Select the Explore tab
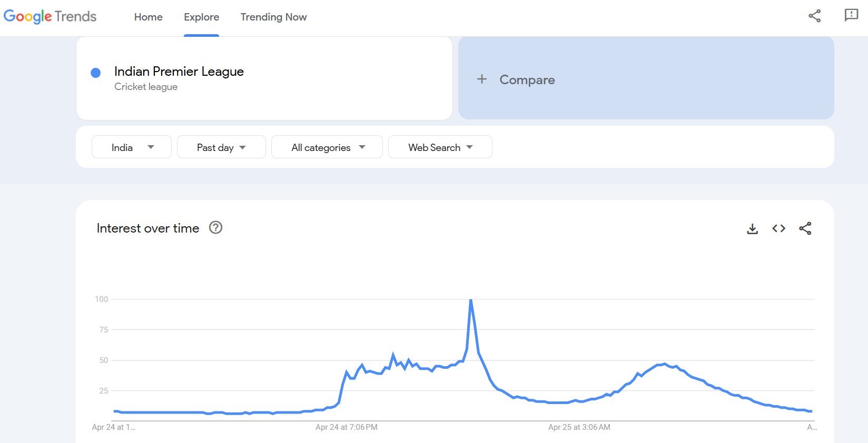This screenshot has width=868, height=443. click(201, 17)
